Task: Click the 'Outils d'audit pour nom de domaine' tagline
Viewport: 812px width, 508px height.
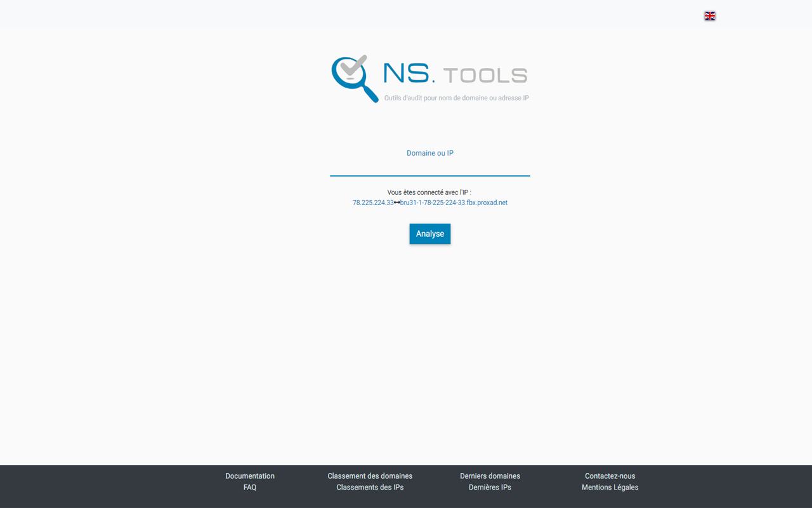Action: click(457, 98)
